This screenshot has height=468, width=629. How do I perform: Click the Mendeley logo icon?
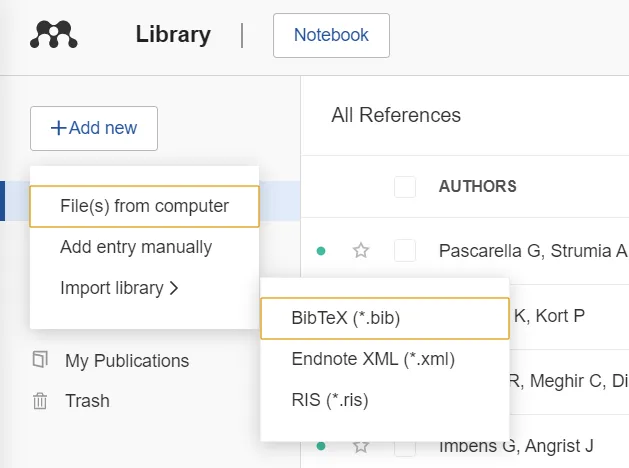(54, 35)
